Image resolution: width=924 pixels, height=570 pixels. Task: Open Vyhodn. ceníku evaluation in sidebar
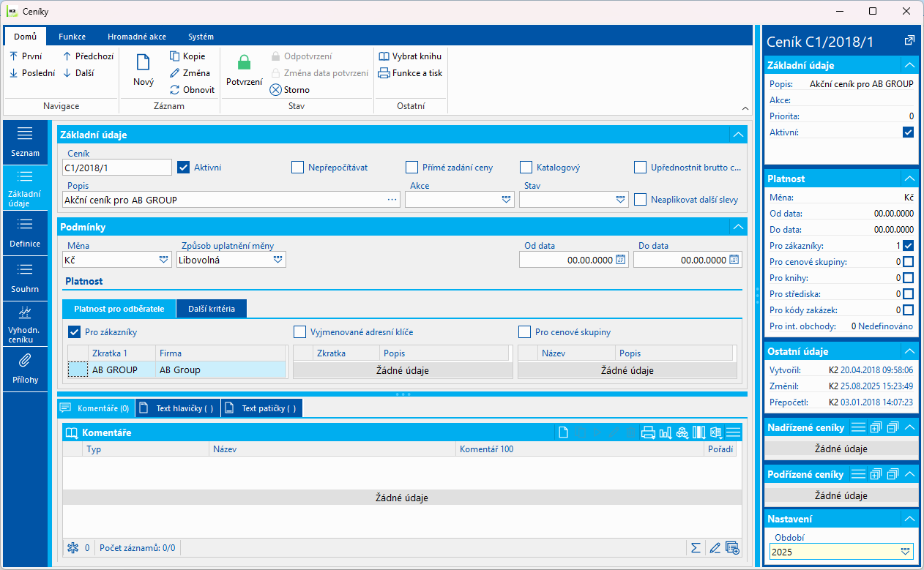(25, 323)
